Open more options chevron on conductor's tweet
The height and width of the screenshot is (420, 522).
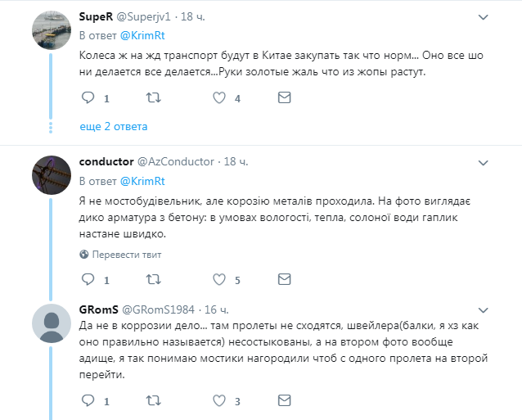click(x=484, y=162)
